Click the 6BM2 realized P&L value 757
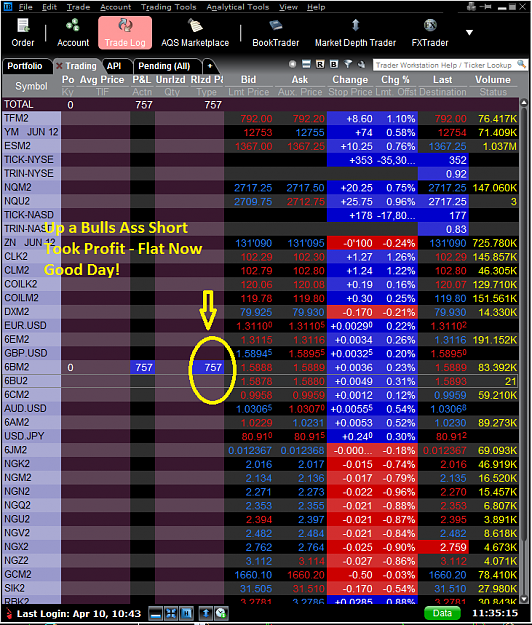The image size is (532, 625). pos(213,367)
